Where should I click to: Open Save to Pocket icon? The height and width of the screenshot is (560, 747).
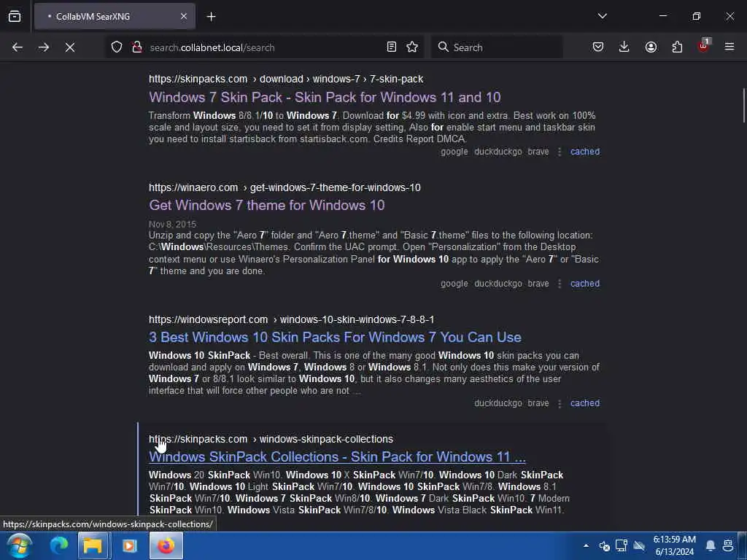(x=598, y=47)
